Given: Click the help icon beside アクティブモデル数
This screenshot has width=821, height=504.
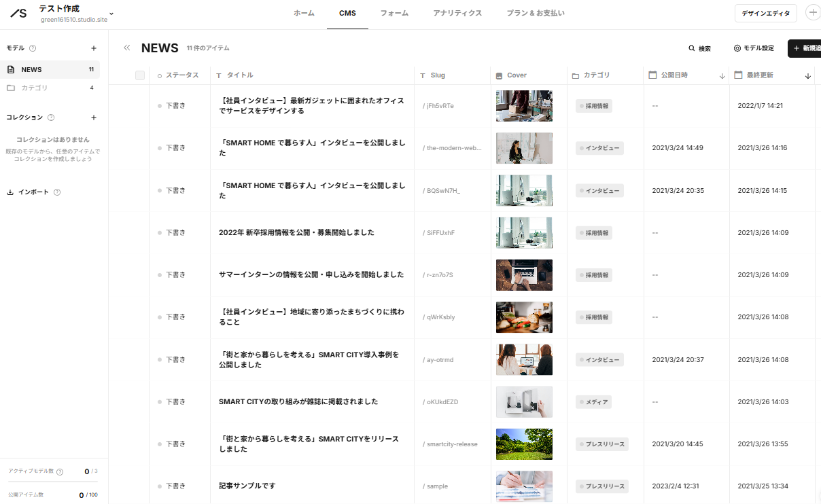Looking at the screenshot, I should coord(59,471).
